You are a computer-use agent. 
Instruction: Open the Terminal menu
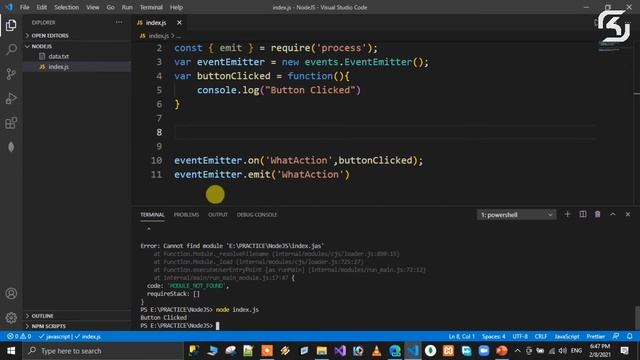(151, 7)
